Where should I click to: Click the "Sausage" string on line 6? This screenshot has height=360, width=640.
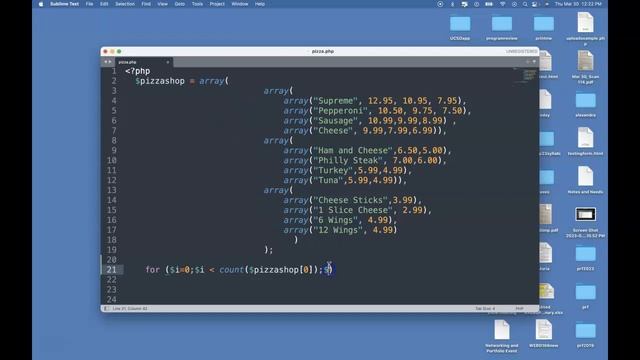(335, 121)
